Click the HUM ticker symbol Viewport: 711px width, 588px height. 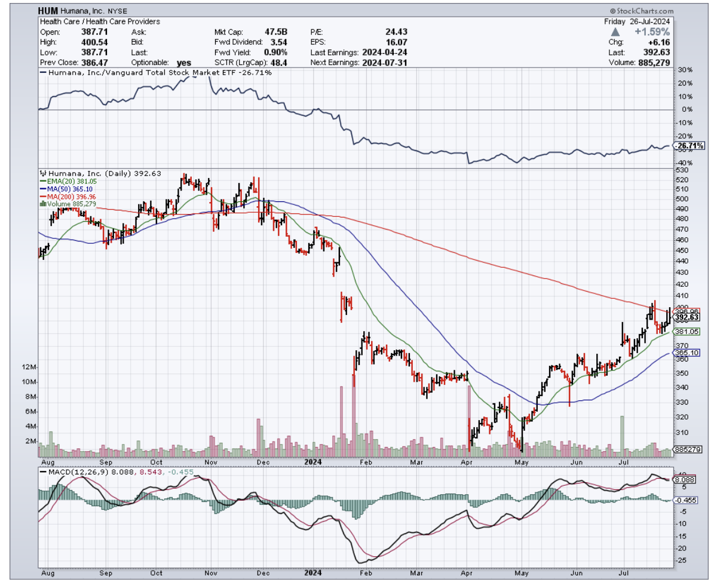point(49,11)
